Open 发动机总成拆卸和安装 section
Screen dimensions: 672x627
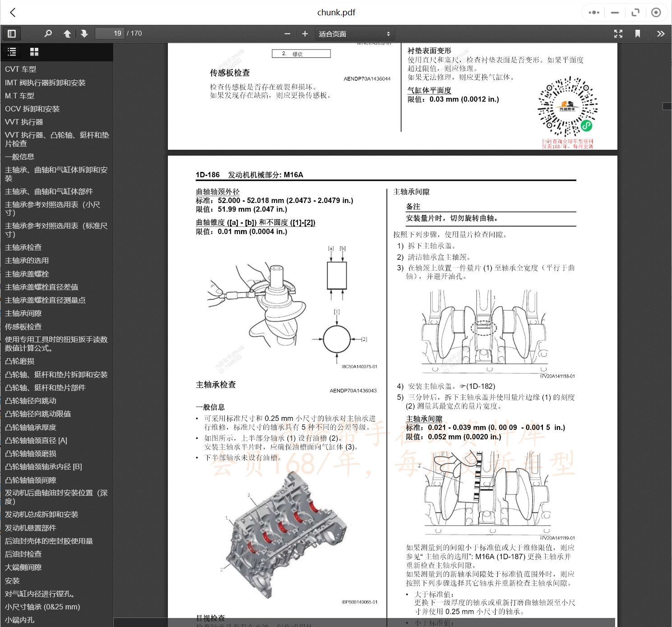[x=41, y=514]
